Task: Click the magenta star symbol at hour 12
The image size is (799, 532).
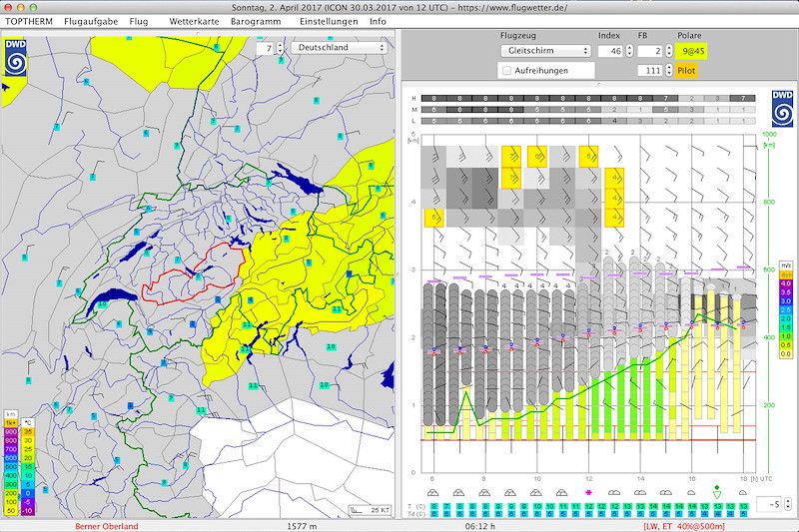Action: click(588, 492)
